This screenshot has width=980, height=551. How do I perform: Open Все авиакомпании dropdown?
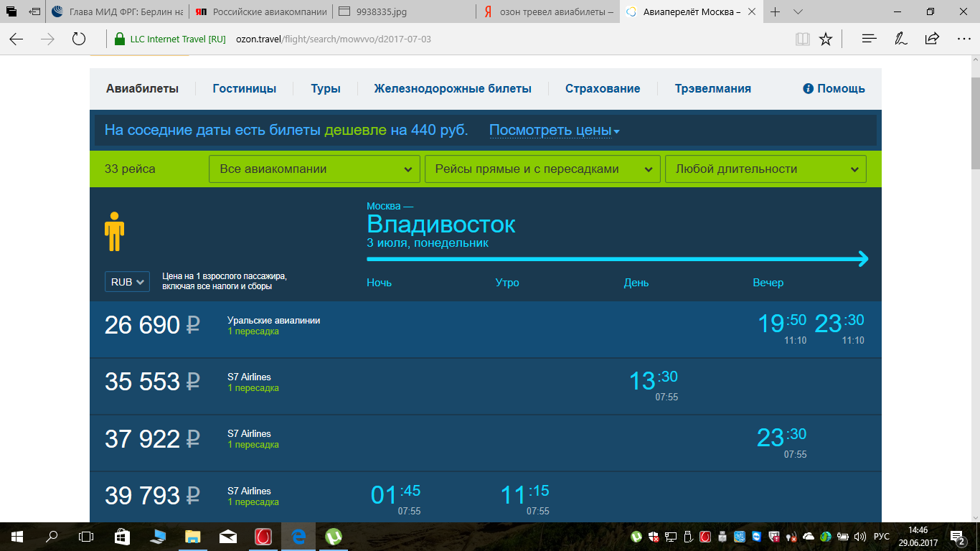314,169
